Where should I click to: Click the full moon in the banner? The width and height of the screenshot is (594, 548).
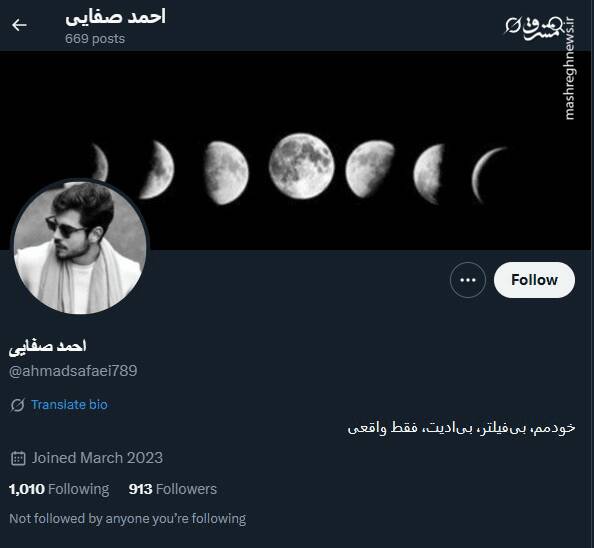click(x=302, y=165)
